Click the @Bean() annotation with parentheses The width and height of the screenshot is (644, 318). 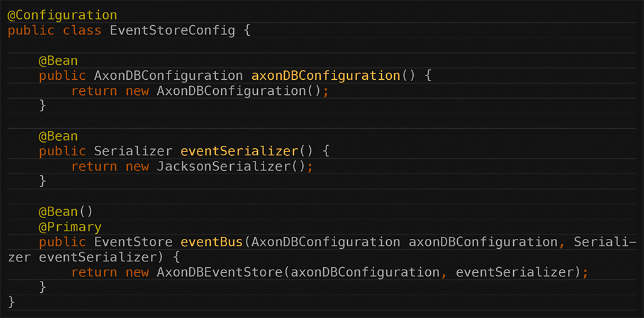[x=66, y=212]
